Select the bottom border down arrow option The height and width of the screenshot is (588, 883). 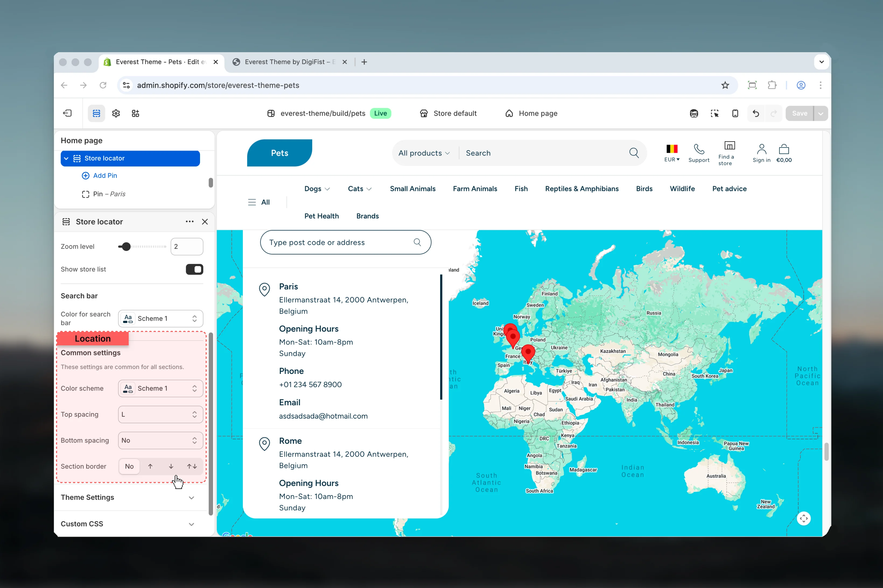coord(171,466)
